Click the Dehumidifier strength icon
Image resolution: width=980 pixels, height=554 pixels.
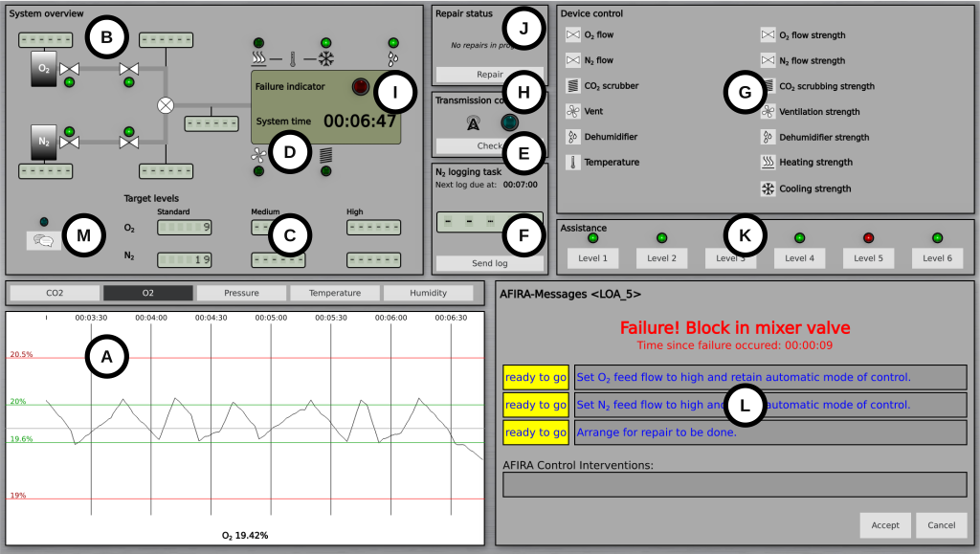point(768,137)
